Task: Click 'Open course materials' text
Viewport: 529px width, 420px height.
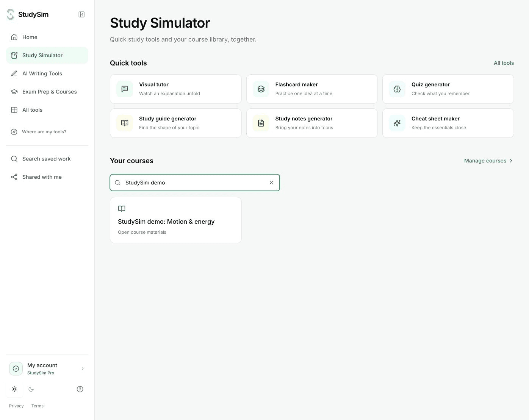Action: coord(142,232)
